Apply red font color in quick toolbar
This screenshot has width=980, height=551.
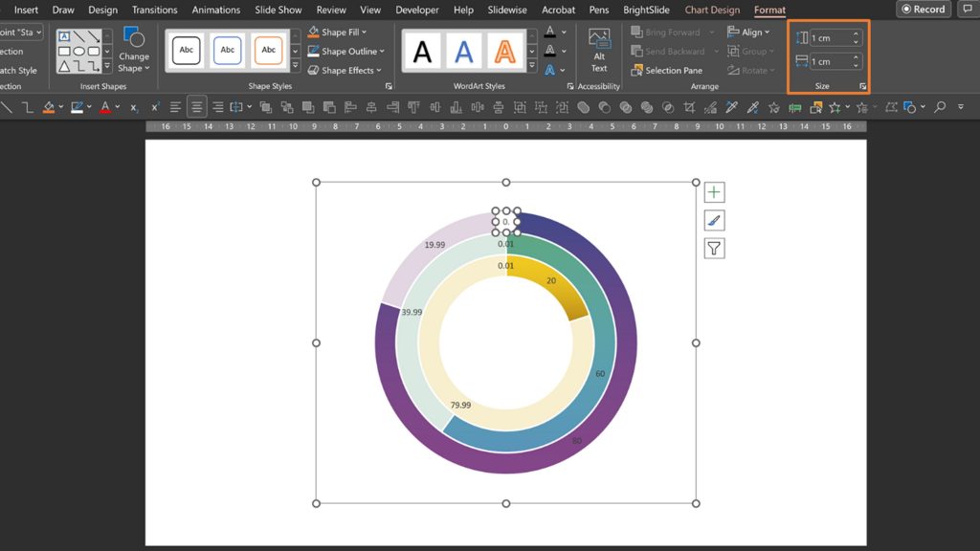(105, 107)
